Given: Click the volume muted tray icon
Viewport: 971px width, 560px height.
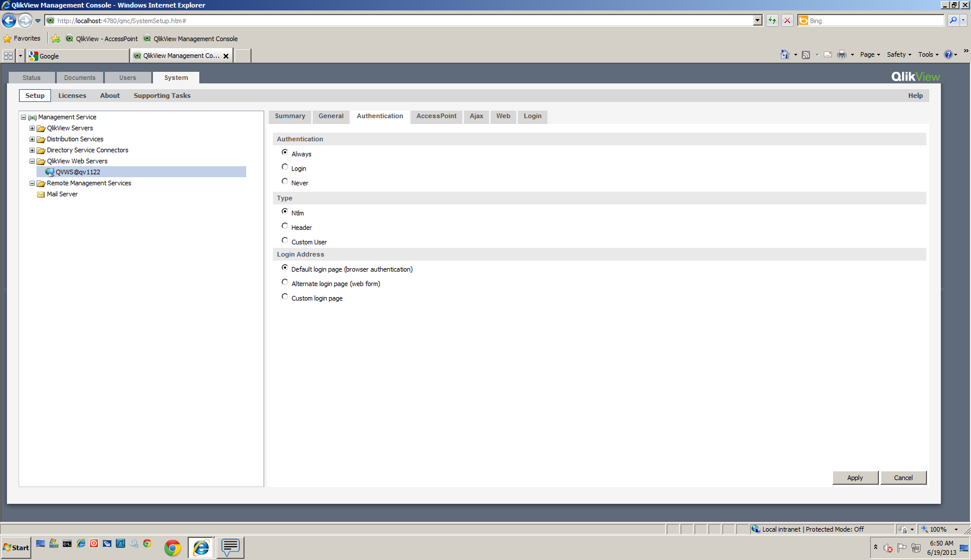Looking at the screenshot, I should tap(888, 548).
